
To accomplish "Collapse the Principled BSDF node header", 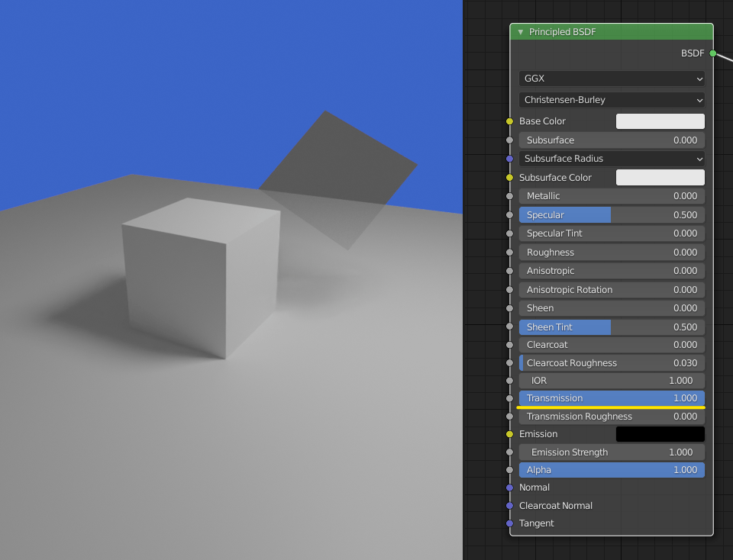I will tap(520, 32).
